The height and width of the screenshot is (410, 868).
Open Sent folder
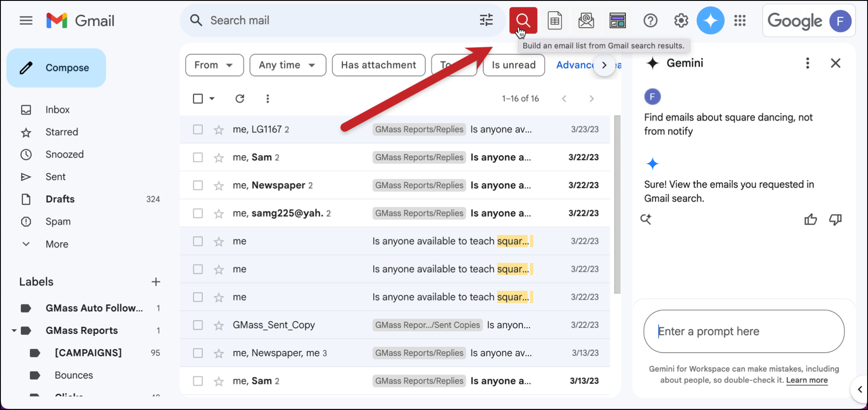(x=56, y=177)
